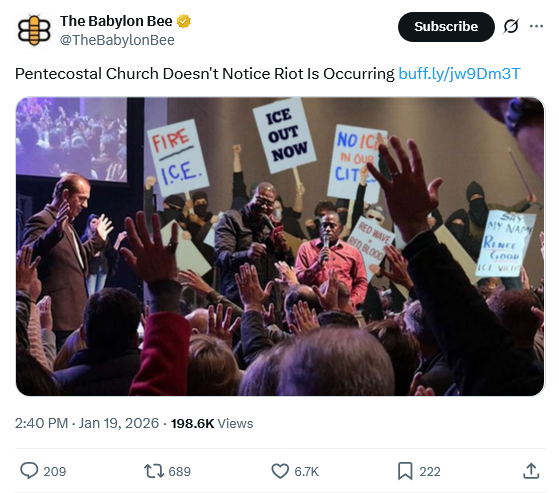The height and width of the screenshot is (493, 559).
Task: Subscribe to The Babylon Bee
Action: pos(446,27)
